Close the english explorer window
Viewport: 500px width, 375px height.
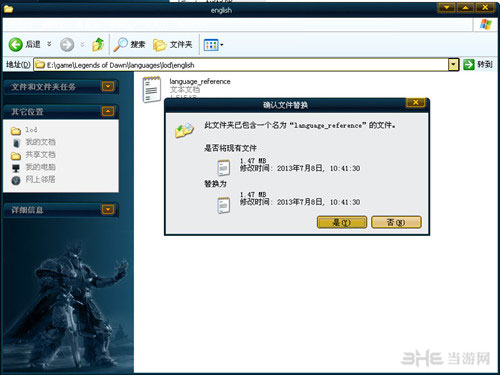pos(485,8)
